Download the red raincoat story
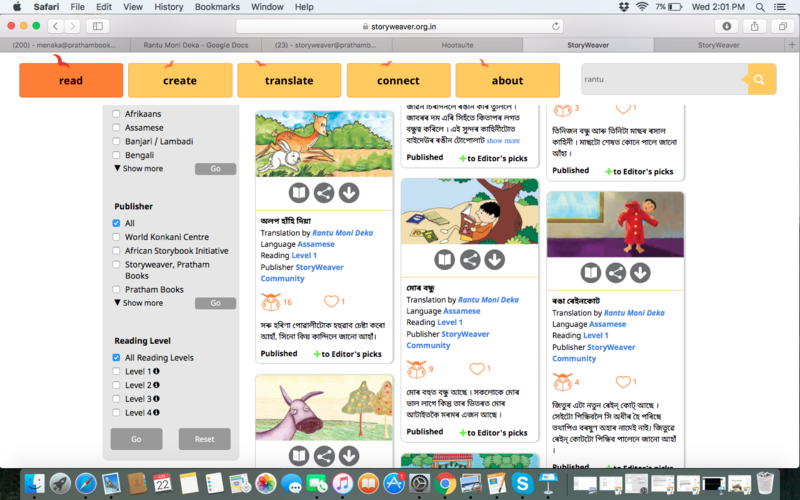Image resolution: width=800 pixels, height=500 pixels. point(640,273)
